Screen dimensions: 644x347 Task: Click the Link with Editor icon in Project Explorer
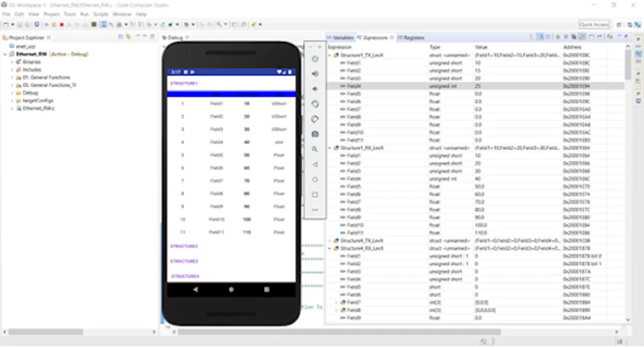point(128,37)
